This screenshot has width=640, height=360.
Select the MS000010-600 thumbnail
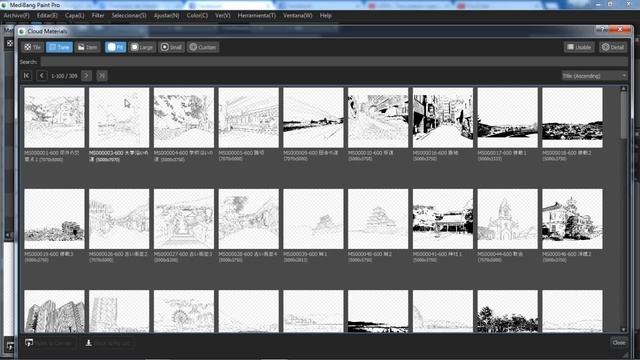tap(378, 118)
